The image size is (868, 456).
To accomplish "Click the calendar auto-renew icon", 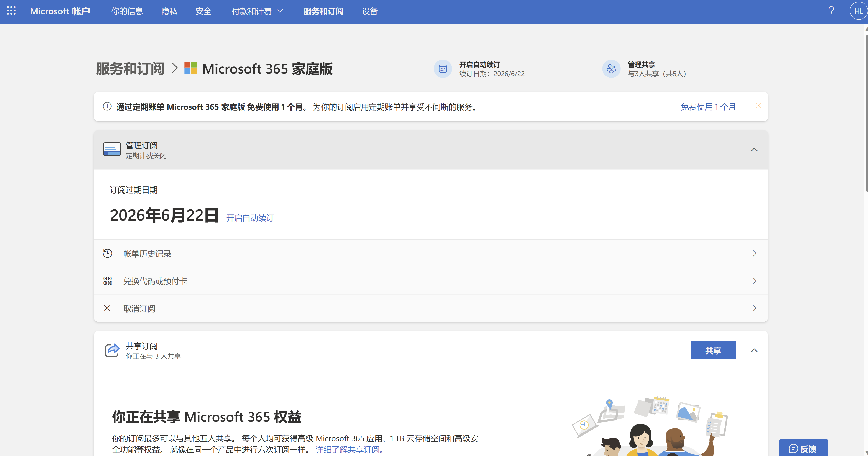I will point(442,69).
